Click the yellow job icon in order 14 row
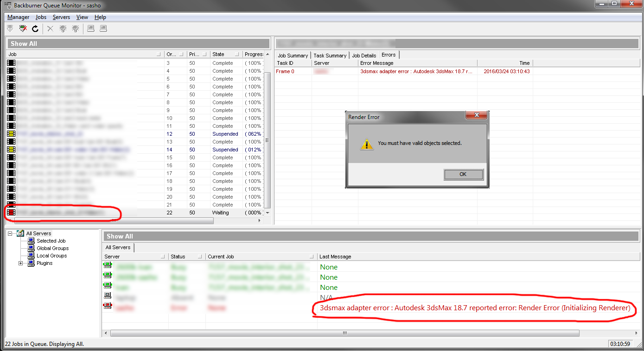This screenshot has height=351, width=644. [11, 150]
